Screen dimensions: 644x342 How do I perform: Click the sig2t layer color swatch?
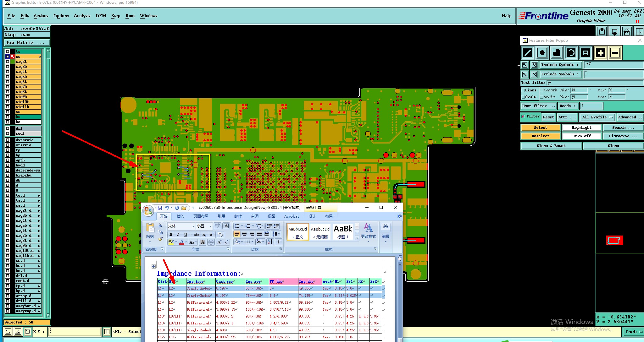coord(13,62)
